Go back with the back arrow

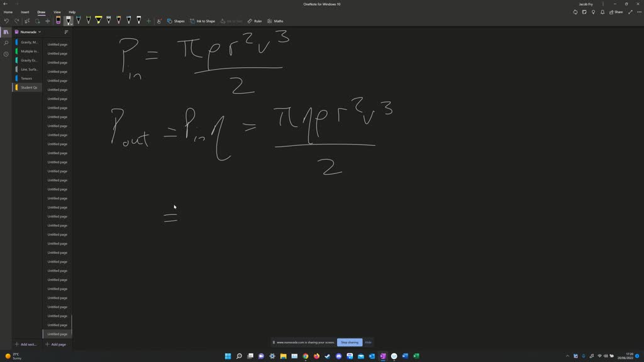(5, 4)
